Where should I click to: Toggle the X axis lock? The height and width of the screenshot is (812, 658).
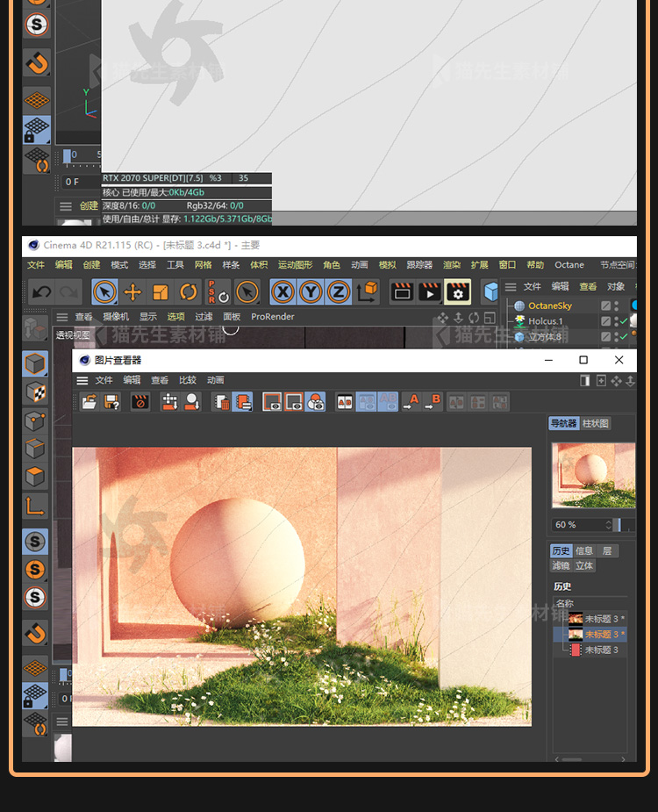[x=283, y=292]
